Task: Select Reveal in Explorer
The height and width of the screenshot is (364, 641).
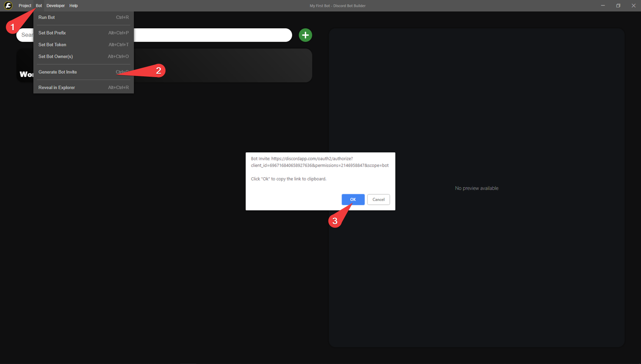Action: [x=84, y=87]
